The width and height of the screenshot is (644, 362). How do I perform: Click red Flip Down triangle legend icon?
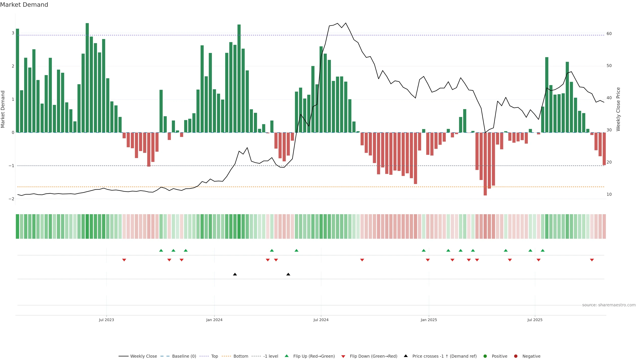click(x=343, y=356)
